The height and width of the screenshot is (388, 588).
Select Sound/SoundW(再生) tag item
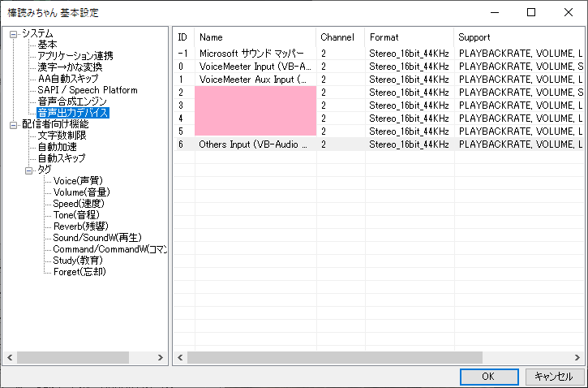click(97, 238)
